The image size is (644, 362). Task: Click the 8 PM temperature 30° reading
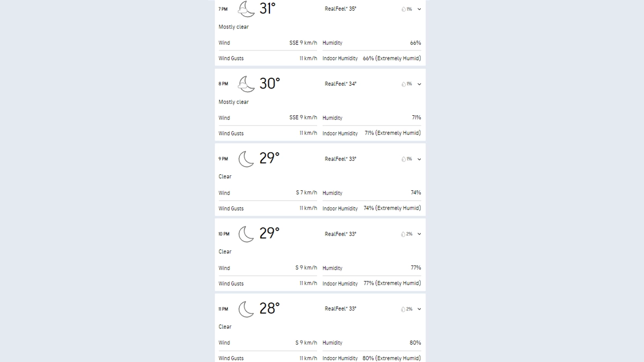click(x=270, y=84)
